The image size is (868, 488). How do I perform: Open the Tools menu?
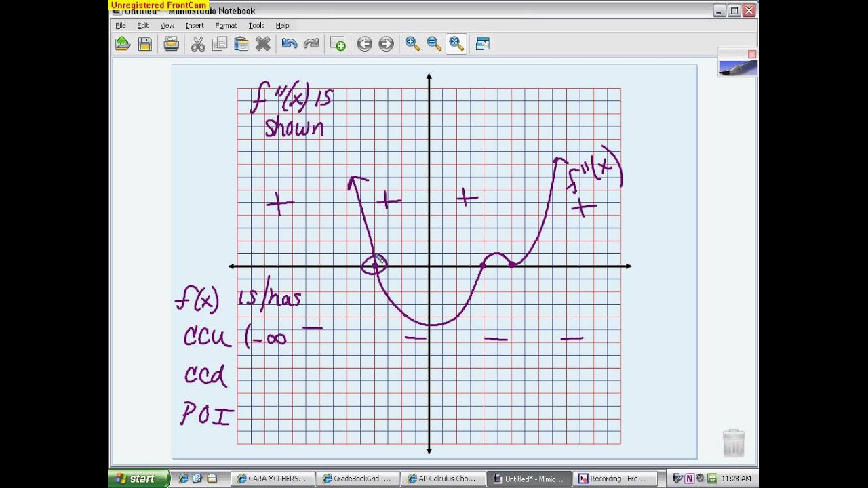tap(256, 26)
